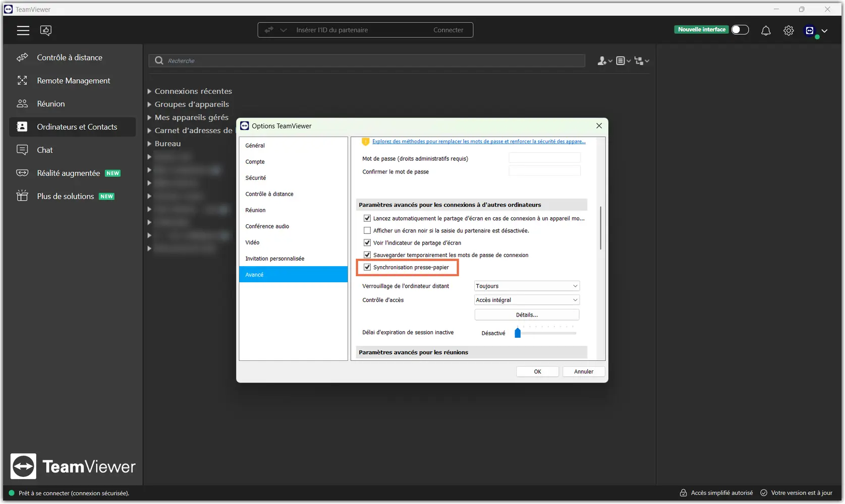Viewport: 845px width, 504px height.
Task: Click OK in Options dialog
Action: 537,371
